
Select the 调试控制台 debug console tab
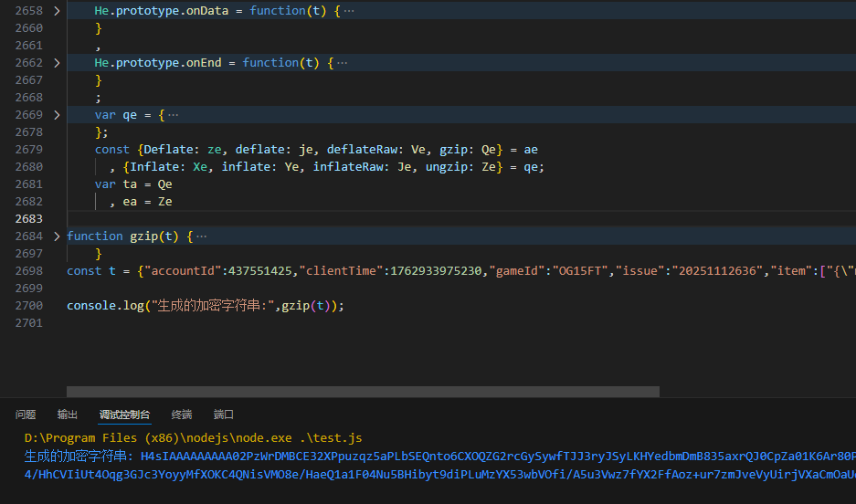(x=124, y=415)
